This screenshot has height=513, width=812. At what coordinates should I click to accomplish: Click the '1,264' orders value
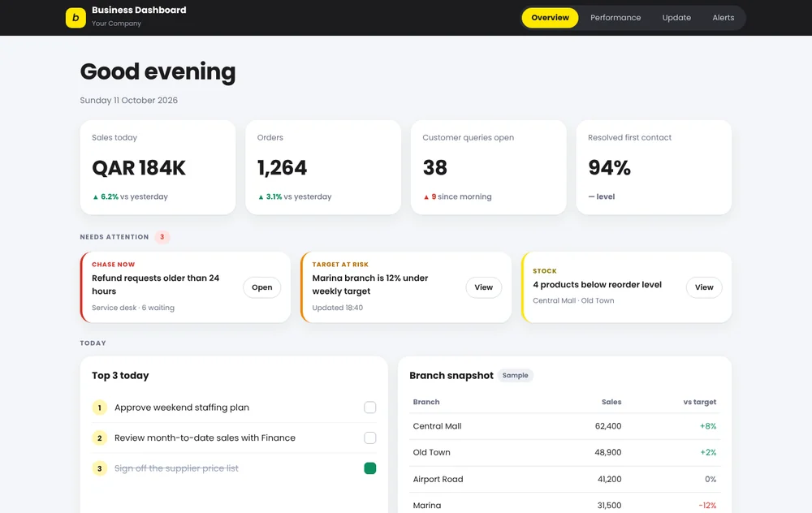point(283,168)
